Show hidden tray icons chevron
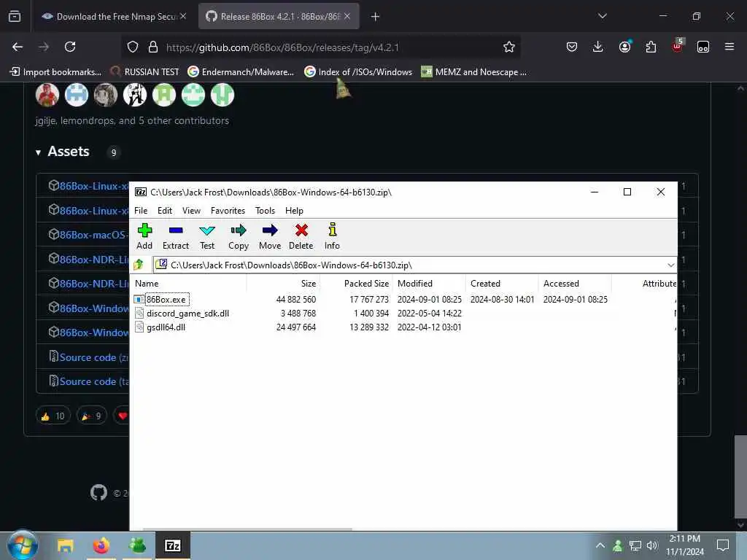 point(600,545)
